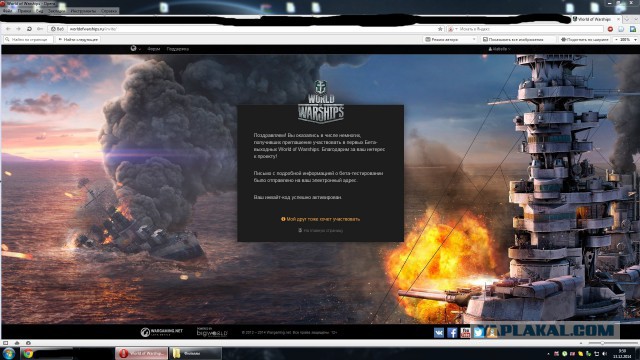Focus the worldofwarships.ru address field
Screen dimensions: 640x360
click(251, 29)
